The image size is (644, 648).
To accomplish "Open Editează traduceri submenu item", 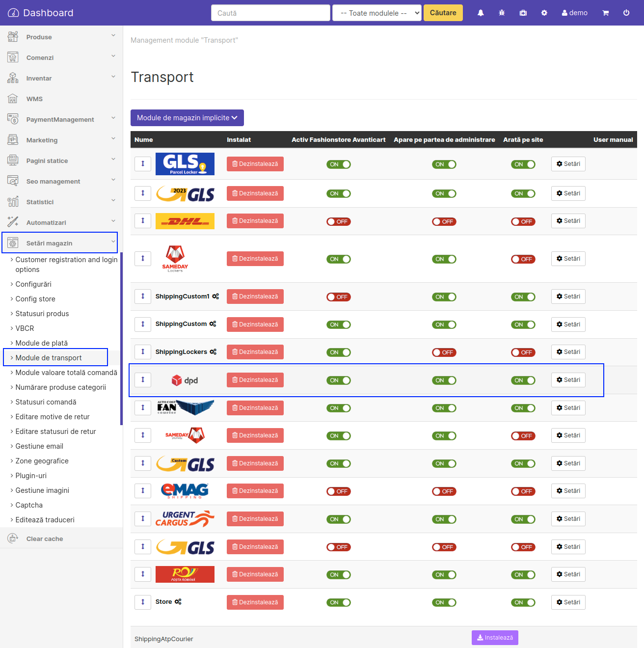I will click(45, 520).
